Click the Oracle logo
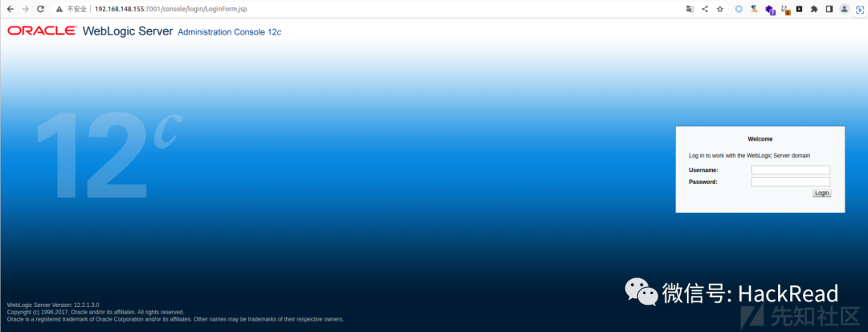868x332 pixels. click(42, 31)
